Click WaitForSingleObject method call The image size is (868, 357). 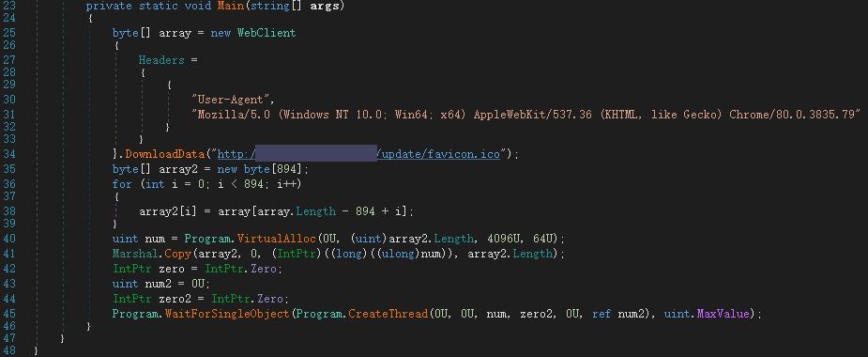point(227,314)
